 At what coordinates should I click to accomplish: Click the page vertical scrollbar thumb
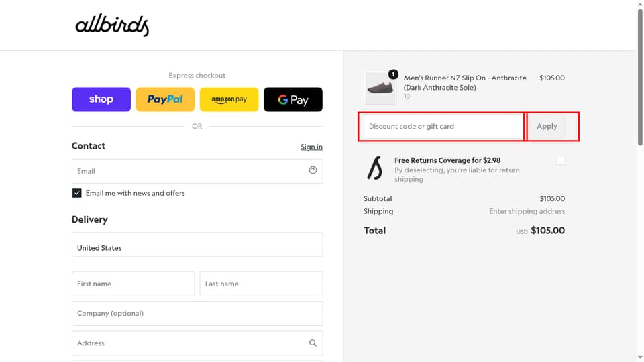pos(640,76)
